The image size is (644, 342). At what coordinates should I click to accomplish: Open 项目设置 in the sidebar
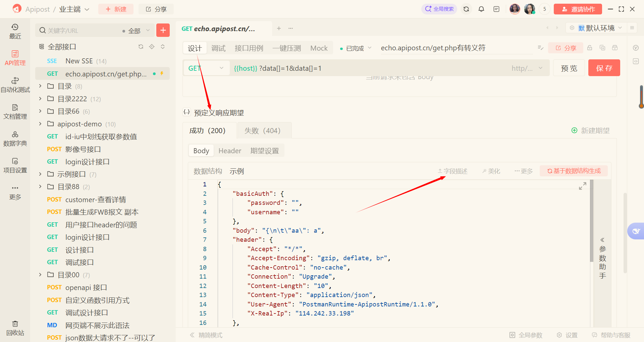[15, 165]
